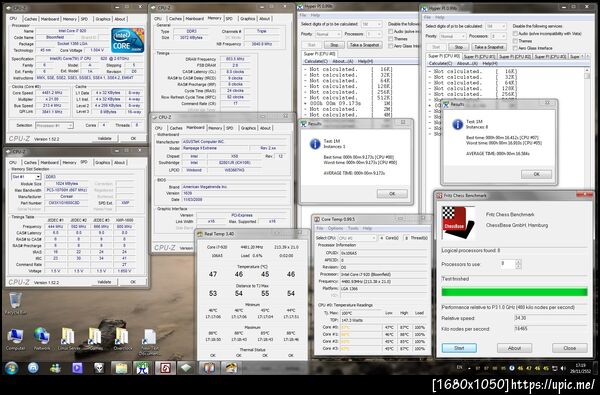The width and height of the screenshot is (600, 395).
Task: Click the info icon in the Instances: 8 Results dialog
Action: [x=458, y=124]
